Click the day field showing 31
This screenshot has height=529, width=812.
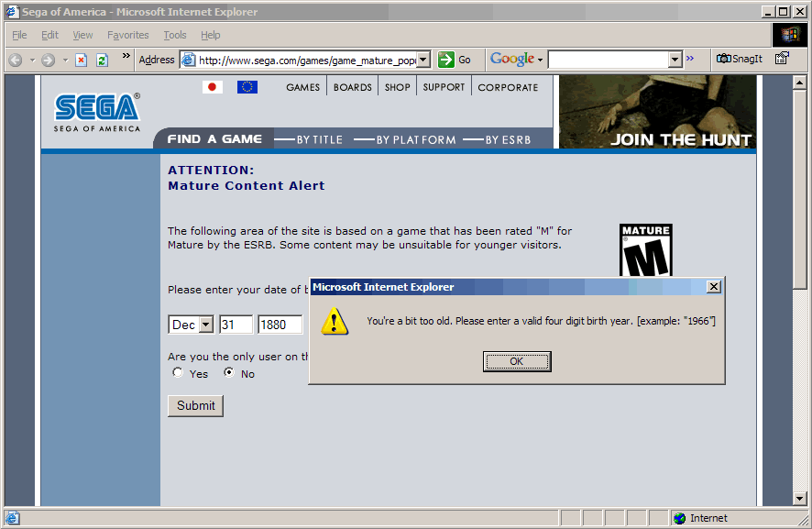pyautogui.click(x=236, y=325)
